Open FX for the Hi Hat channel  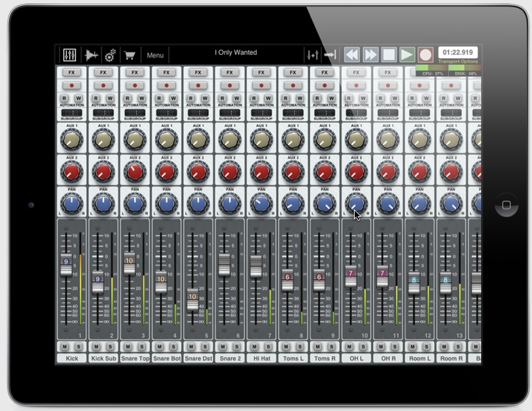[x=261, y=72]
